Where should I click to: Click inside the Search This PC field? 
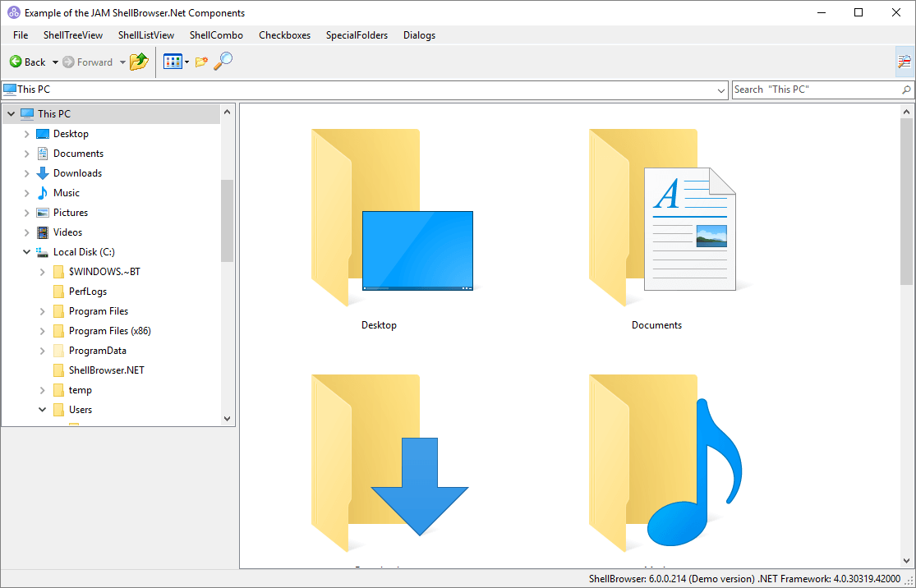click(x=813, y=89)
